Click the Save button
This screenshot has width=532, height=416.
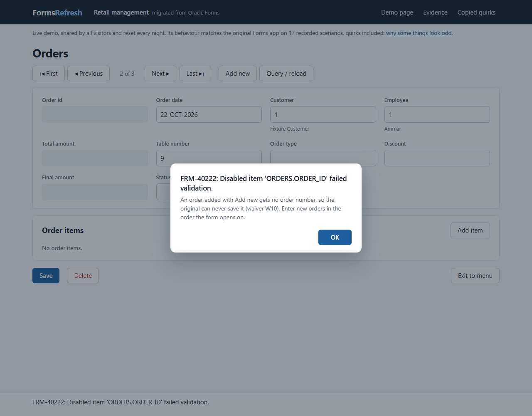click(46, 276)
